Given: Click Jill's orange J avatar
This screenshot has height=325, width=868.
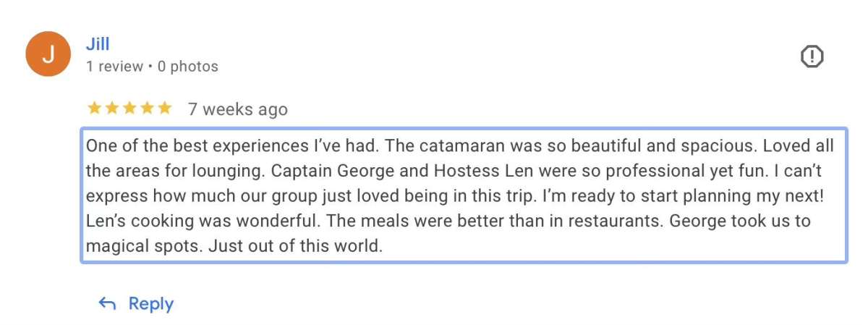Looking at the screenshot, I should click(x=48, y=54).
